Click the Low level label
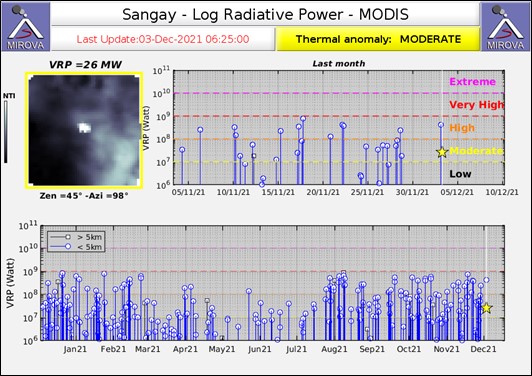This screenshot has height=376, width=532. pos(460,174)
